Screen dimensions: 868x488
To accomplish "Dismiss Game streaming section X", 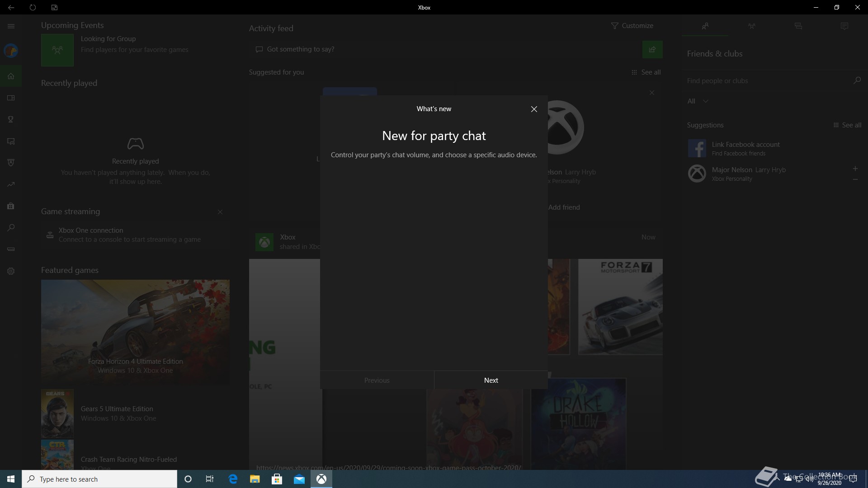I will (220, 212).
